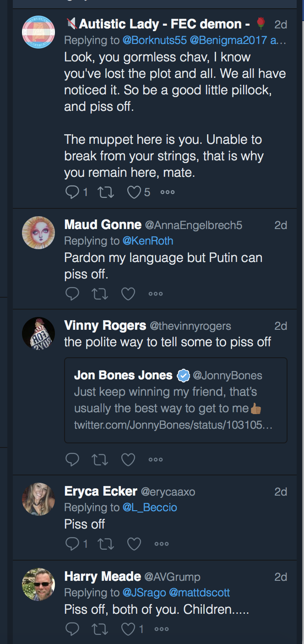
Task: Reply to Eryca Ecker's tweet
Action: 72,544
